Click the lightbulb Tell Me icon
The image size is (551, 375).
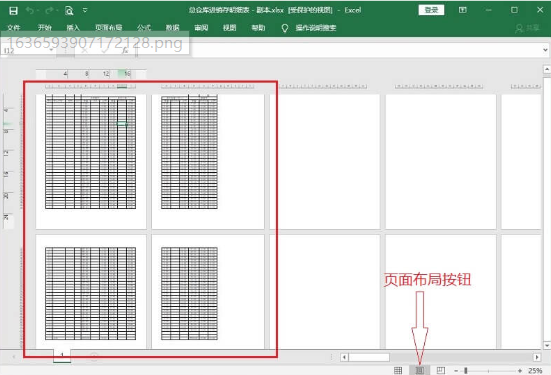(x=285, y=28)
